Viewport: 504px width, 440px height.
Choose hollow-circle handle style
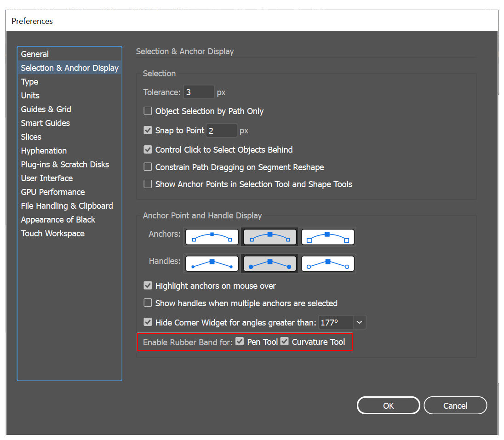pyautogui.click(x=327, y=264)
